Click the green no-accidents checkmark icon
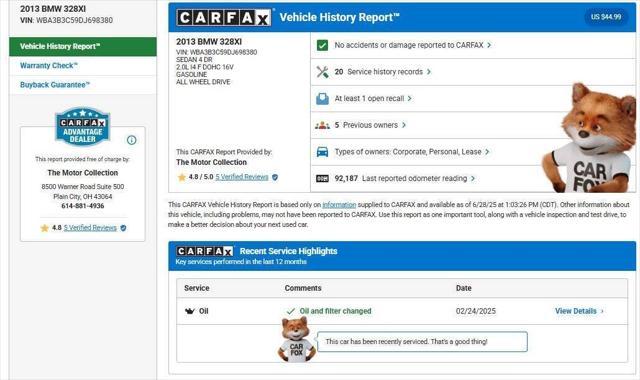Screen dimensions: 640x380 click(322, 45)
